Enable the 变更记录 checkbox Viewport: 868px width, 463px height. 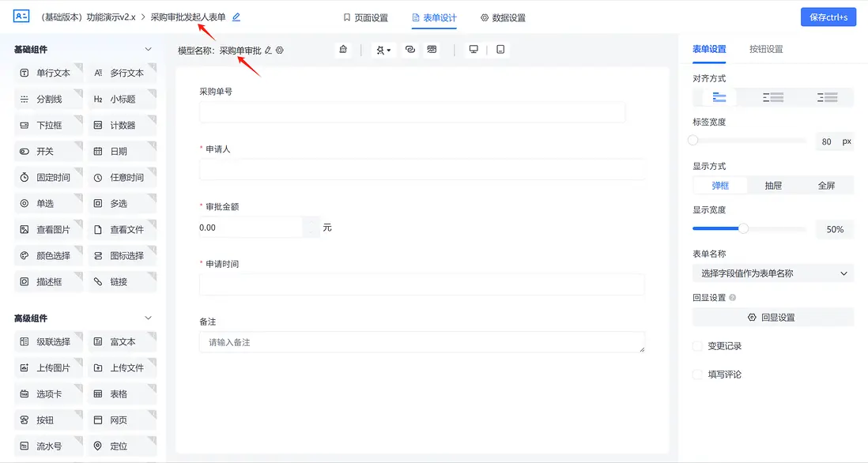(x=696, y=345)
